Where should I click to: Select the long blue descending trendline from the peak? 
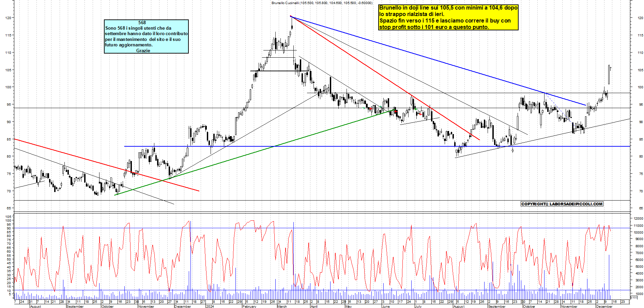pyautogui.click(x=438, y=61)
